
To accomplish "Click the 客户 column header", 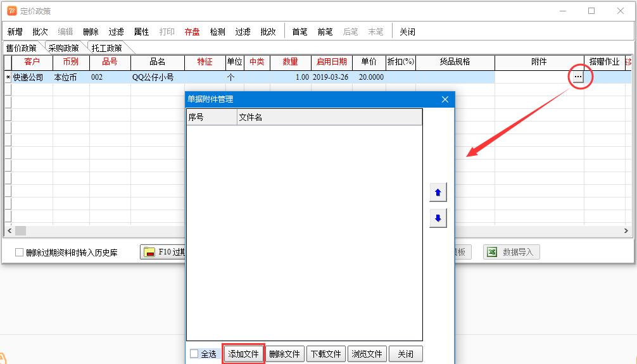I will [x=32, y=62].
